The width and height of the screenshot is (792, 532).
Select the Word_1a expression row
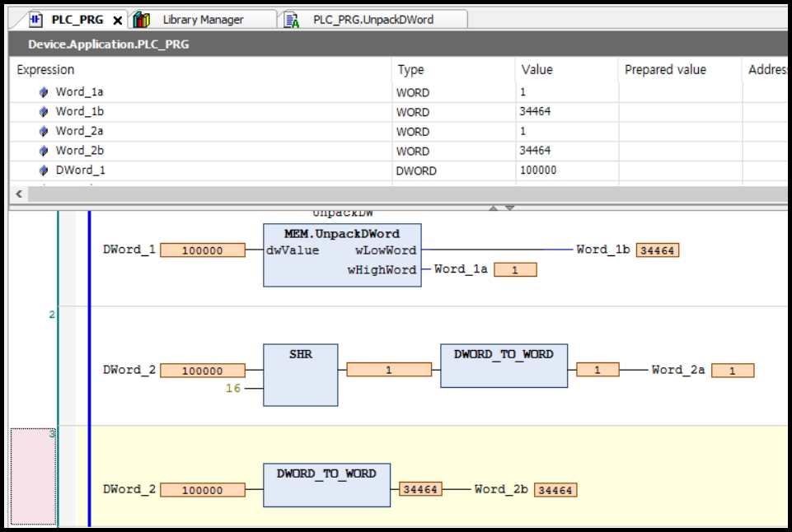click(x=398, y=92)
